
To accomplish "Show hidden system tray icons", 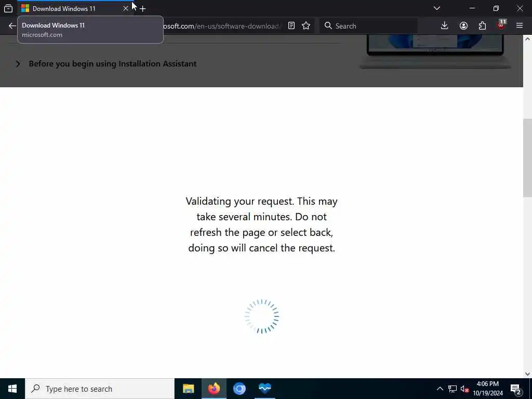I will [x=440, y=389].
